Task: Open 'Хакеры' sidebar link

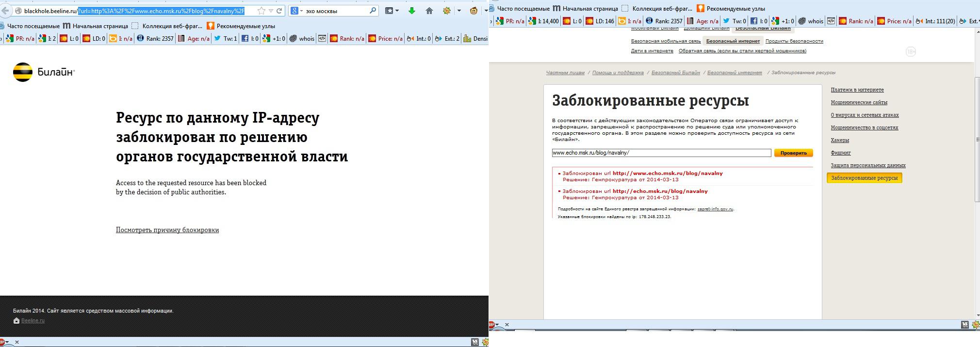Action: 840,141
